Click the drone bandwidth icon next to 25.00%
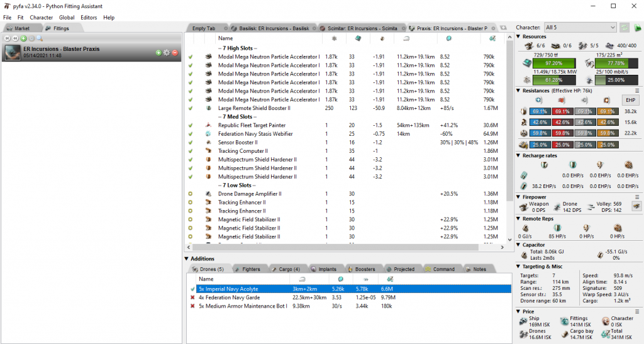 590,80
